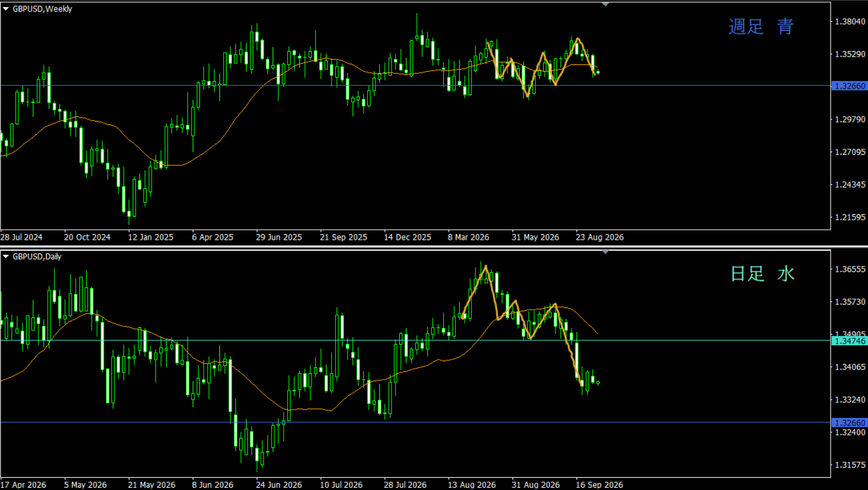868x490 pixels.
Task: Click the 1.38040 label on weekly price scale
Action: (850, 22)
